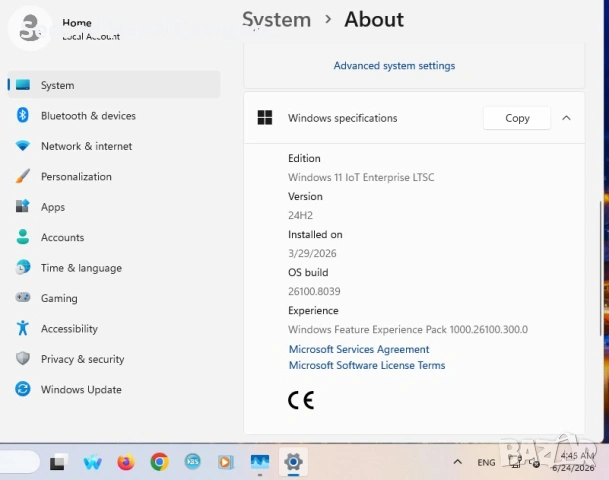Select Accessibility in the sidebar

[114, 329]
